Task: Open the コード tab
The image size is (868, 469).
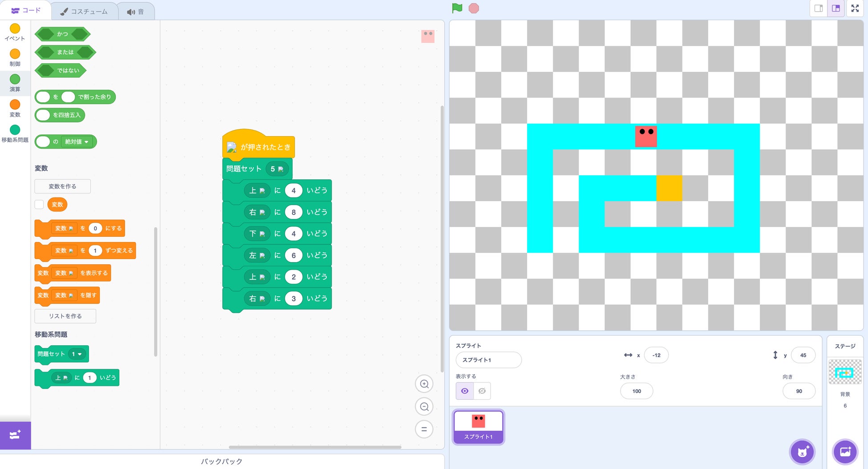Action: point(26,10)
